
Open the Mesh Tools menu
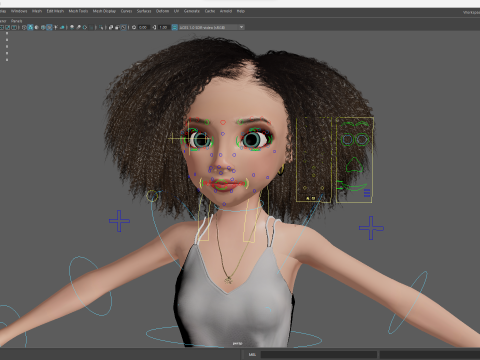(x=78, y=11)
